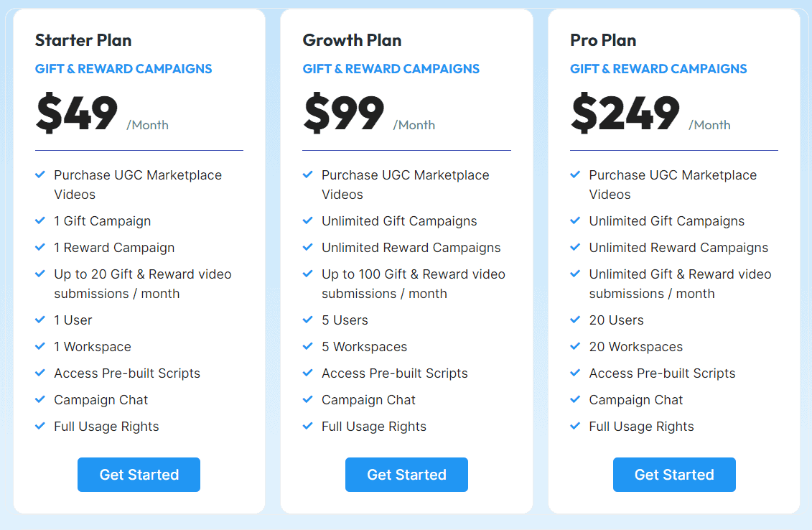
Task: Click Get Started under the Growth Plan
Action: [406, 475]
